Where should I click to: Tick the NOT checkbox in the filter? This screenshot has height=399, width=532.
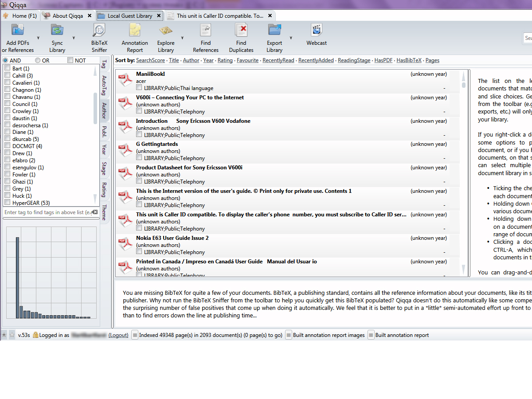(70, 60)
